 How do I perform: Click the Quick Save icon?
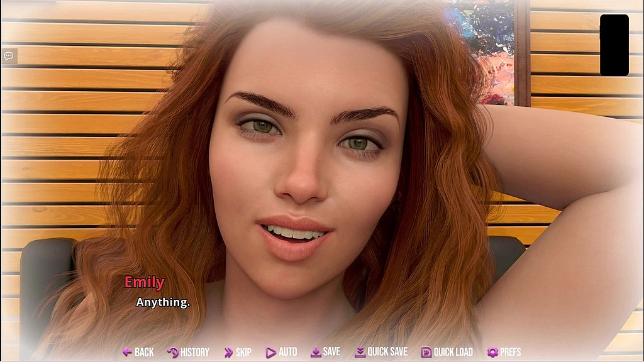click(360, 353)
